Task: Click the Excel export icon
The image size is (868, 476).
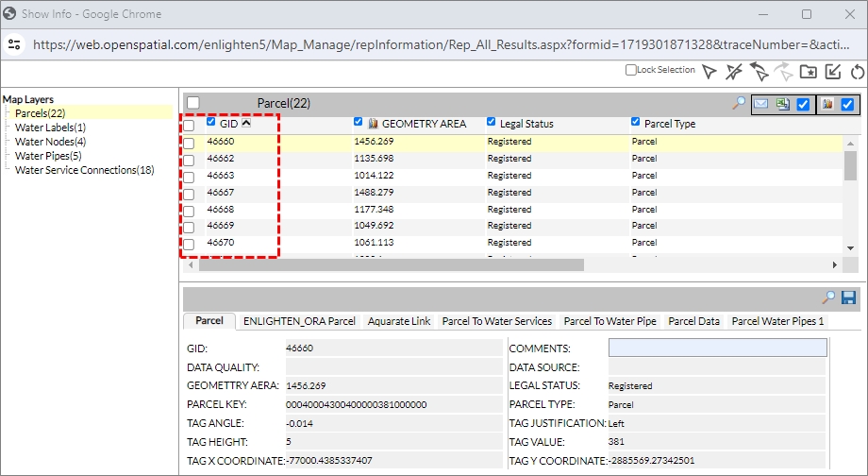Action: tap(782, 104)
